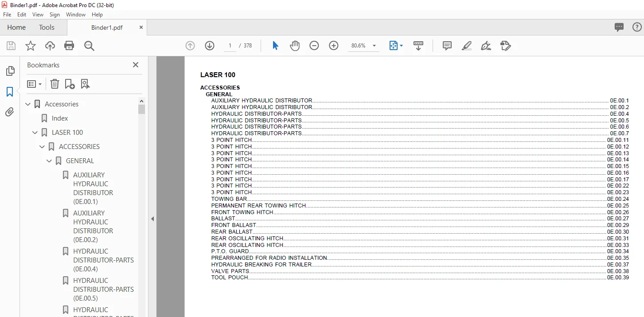Collapse the Accessories bookmark

28,104
